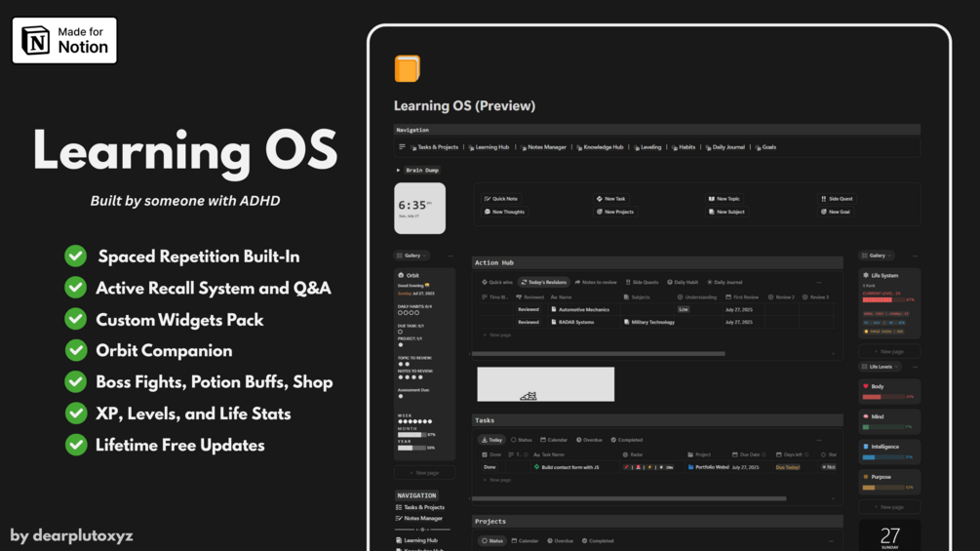The width and height of the screenshot is (980, 551).
Task: Click the New Projects button
Action: click(615, 212)
